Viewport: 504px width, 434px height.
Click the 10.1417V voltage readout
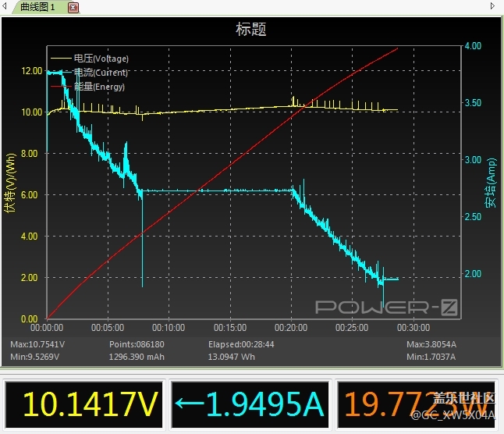(84, 405)
